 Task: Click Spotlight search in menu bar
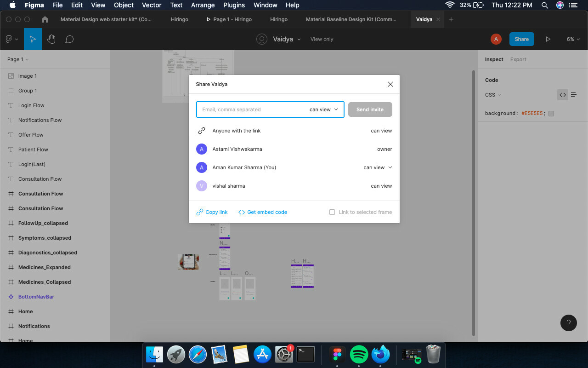pyautogui.click(x=544, y=5)
